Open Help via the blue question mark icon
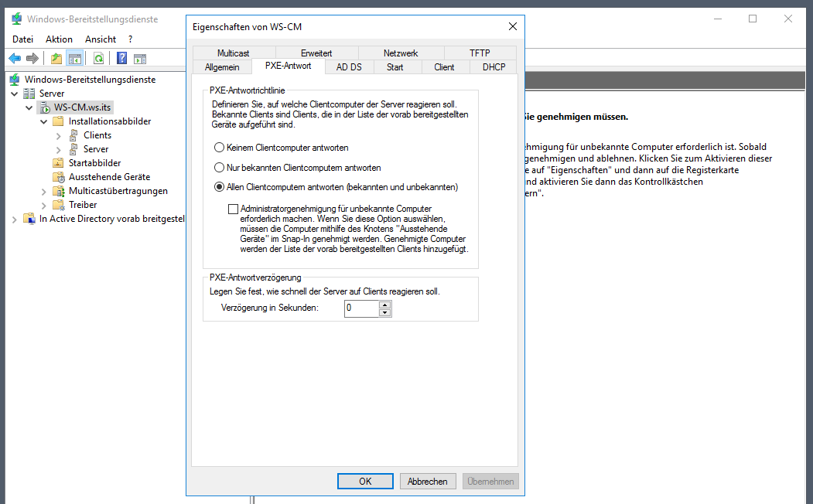Image resolution: width=813 pixels, height=504 pixels. point(122,58)
